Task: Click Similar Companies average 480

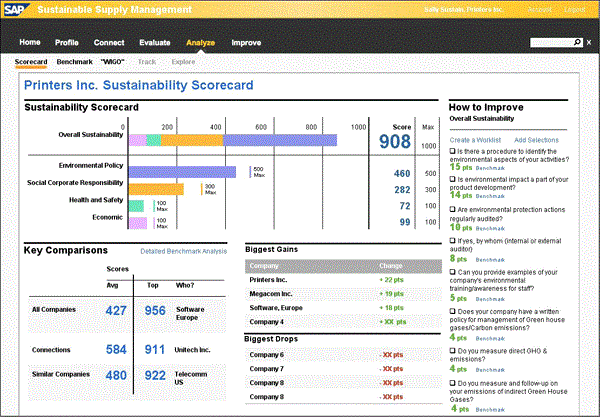Action: (x=116, y=376)
